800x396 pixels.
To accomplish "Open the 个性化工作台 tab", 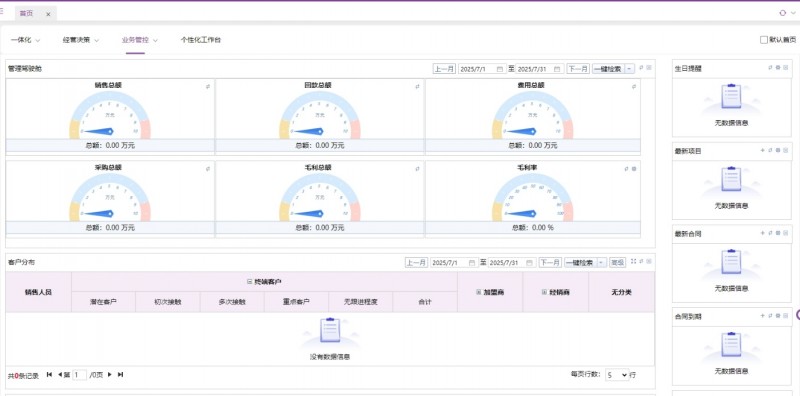I will [x=201, y=40].
